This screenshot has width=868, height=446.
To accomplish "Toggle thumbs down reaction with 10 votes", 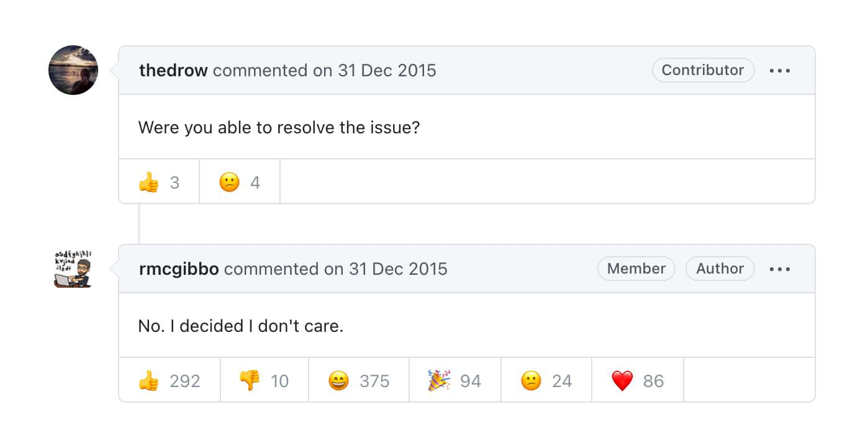I will click(264, 381).
